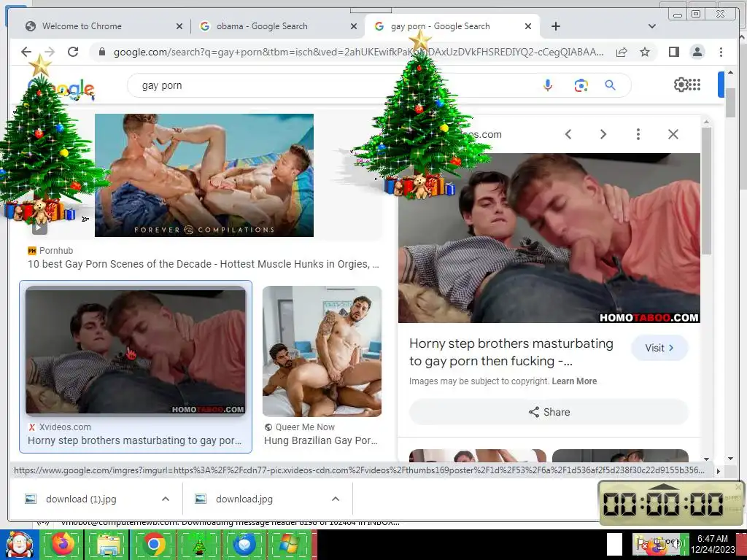Focus the Google search input field

point(333,86)
